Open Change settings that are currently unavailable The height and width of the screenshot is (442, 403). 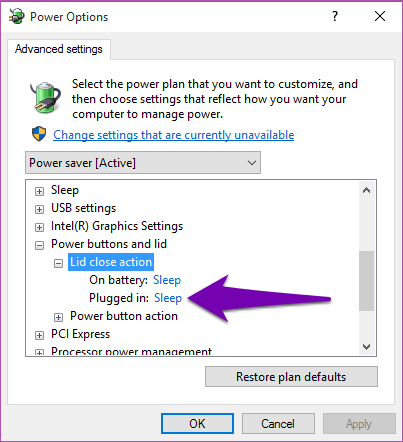174,135
